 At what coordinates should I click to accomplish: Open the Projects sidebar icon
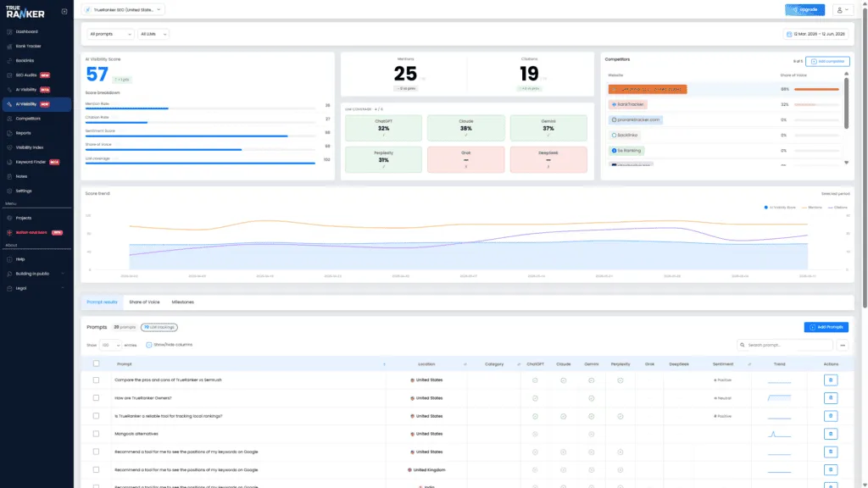9,218
